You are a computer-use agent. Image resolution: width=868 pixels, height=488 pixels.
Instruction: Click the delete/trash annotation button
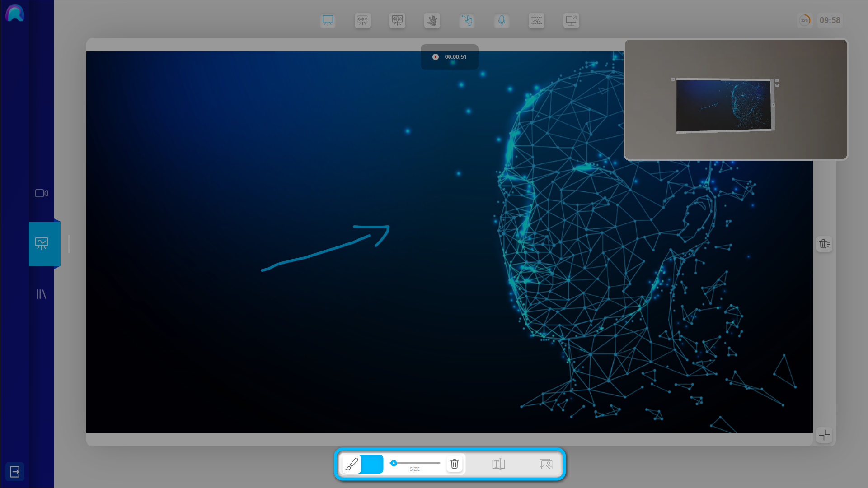tap(454, 464)
